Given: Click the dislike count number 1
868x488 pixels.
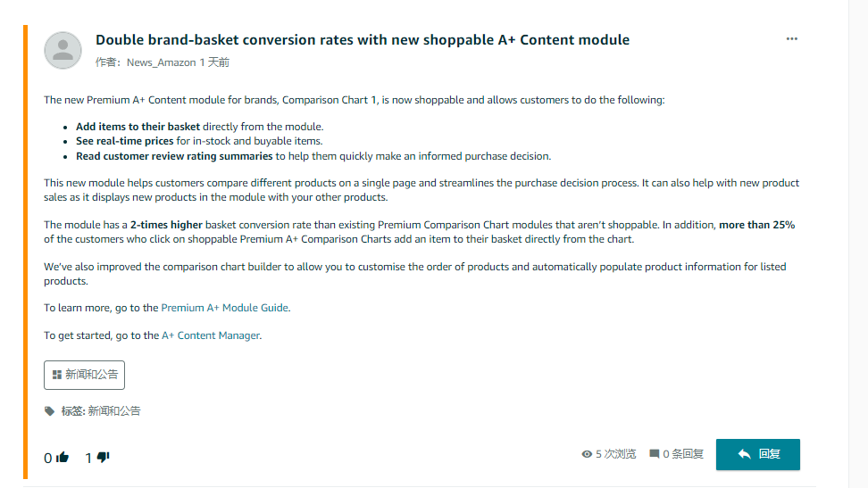Looking at the screenshot, I should pos(88,459).
